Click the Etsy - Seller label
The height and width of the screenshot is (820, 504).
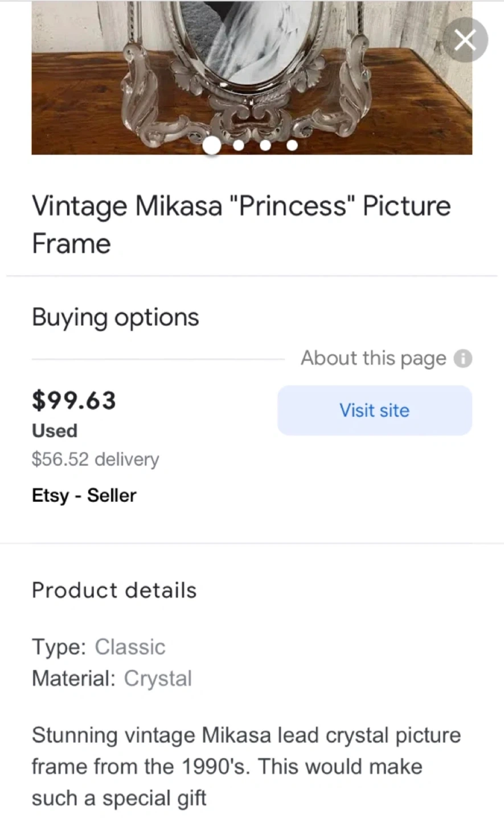coord(84,495)
